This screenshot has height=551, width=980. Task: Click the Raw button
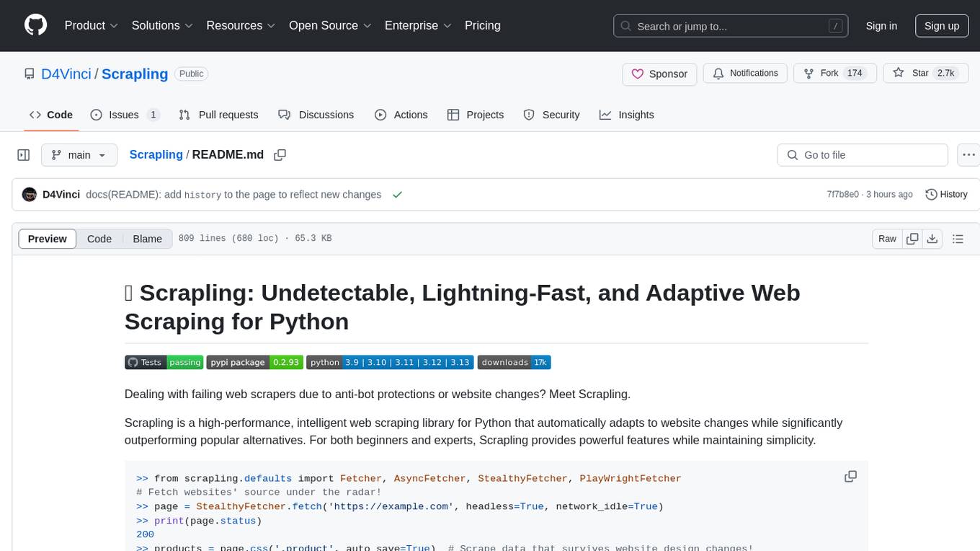pos(887,239)
